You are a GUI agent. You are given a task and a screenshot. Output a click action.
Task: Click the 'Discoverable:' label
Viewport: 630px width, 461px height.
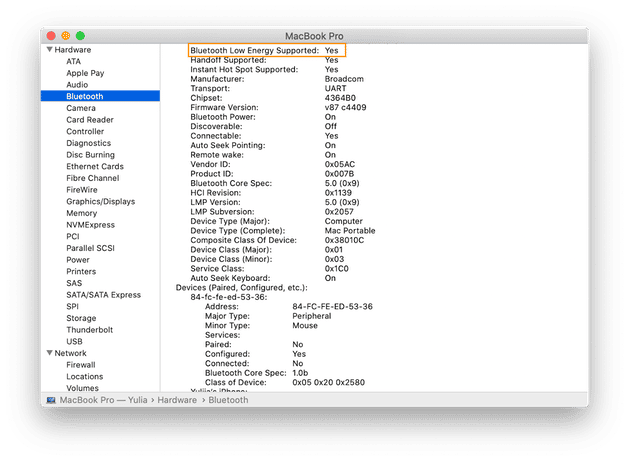coord(216,126)
